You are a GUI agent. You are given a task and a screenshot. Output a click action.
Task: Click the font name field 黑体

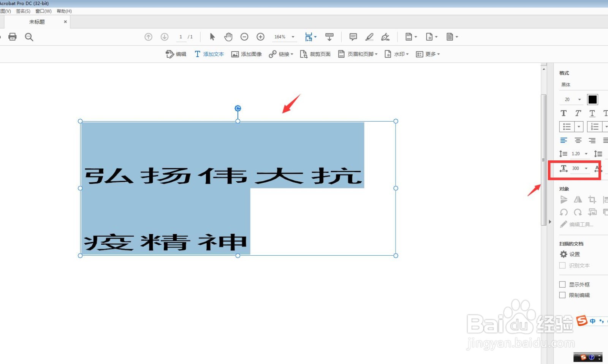click(x=583, y=85)
